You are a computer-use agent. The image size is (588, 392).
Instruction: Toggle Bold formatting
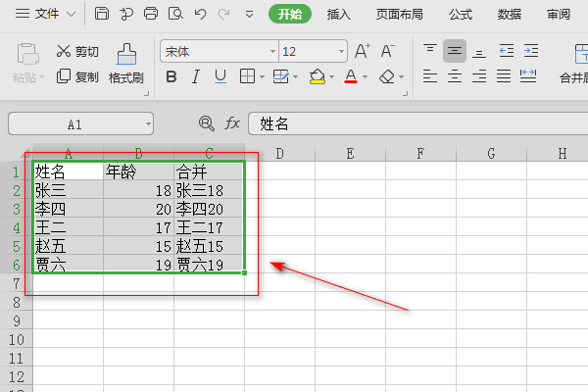171,76
